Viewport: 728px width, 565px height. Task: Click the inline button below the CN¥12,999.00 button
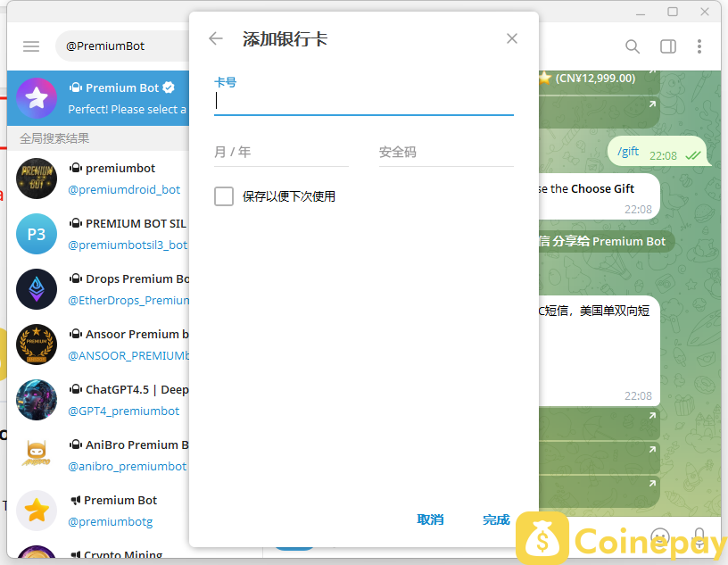click(599, 112)
